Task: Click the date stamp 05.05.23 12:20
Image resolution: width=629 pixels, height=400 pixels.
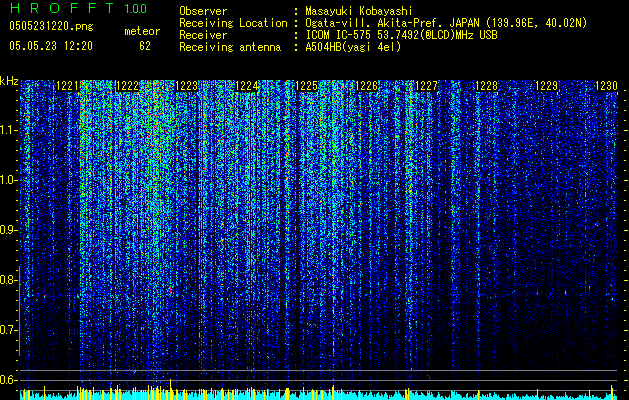Action: pos(51,46)
